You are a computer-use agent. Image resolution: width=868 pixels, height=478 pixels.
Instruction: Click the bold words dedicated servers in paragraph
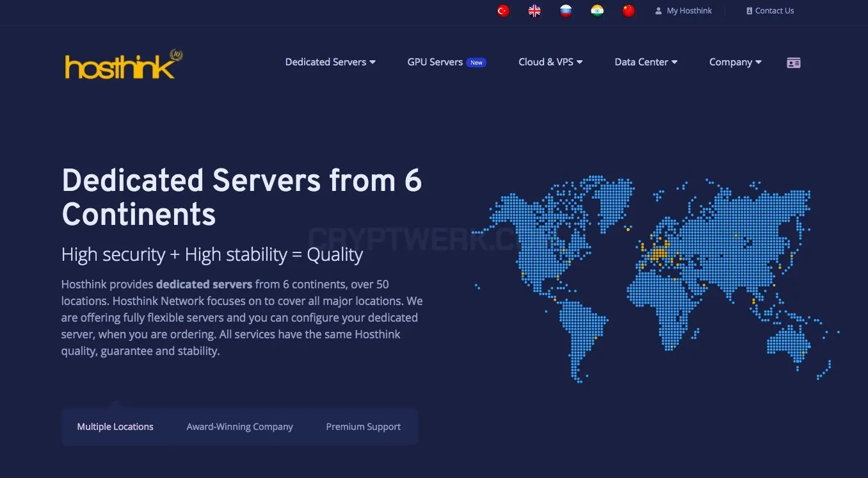pos(204,284)
